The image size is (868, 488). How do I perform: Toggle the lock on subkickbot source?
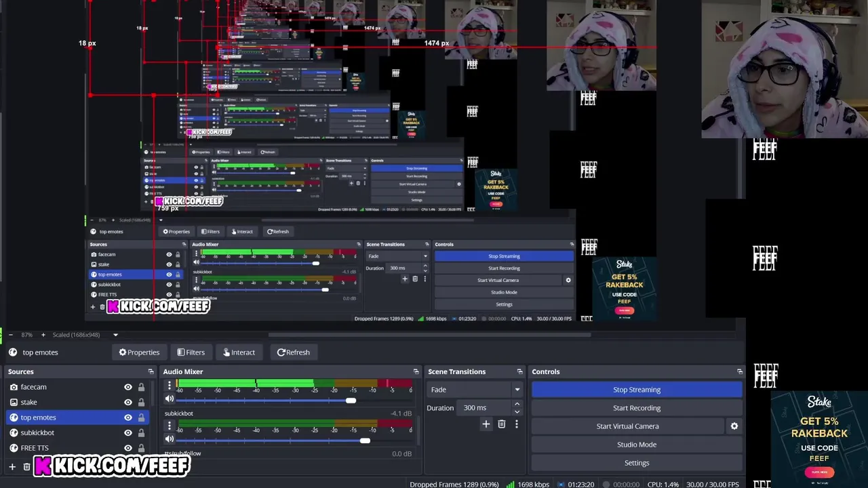coord(141,432)
